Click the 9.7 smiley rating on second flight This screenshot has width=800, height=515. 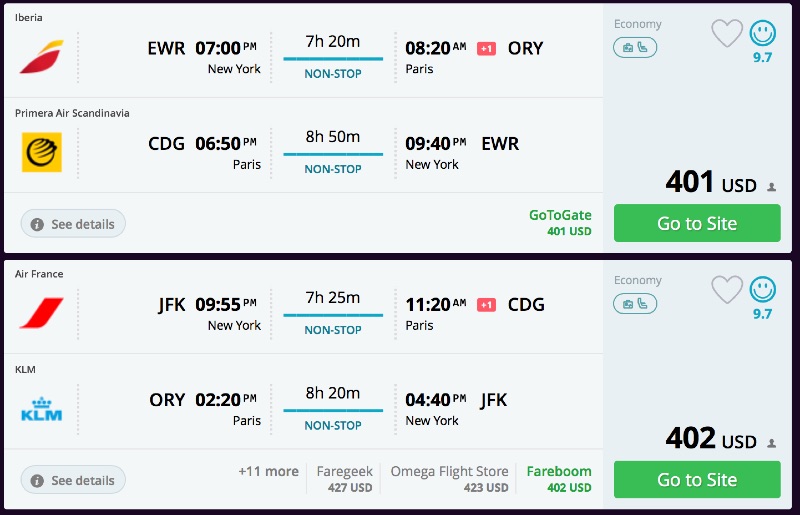point(763,290)
